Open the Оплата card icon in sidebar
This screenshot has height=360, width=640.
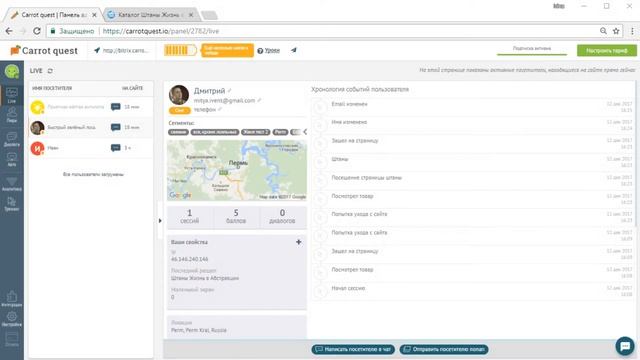pos(12,339)
